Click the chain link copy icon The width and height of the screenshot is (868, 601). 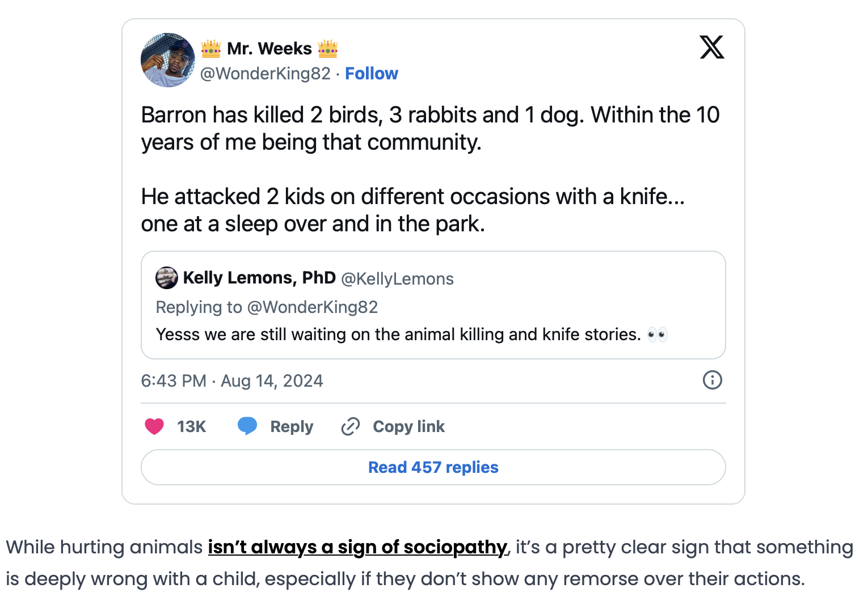pos(351,426)
